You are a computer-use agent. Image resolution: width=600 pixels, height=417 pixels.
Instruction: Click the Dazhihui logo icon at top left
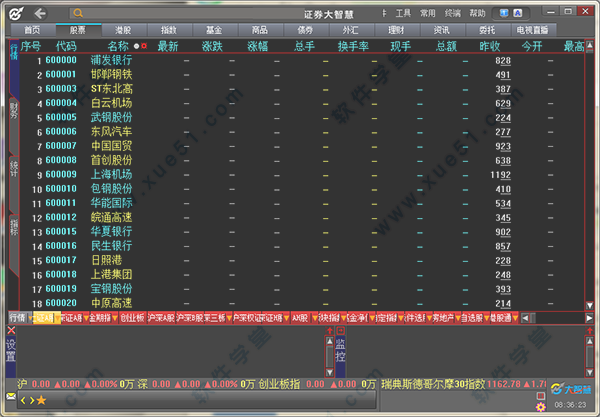(16, 14)
